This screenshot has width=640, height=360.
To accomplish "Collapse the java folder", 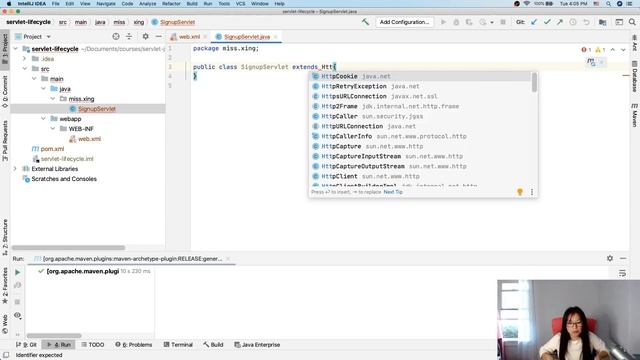I will (44, 89).
